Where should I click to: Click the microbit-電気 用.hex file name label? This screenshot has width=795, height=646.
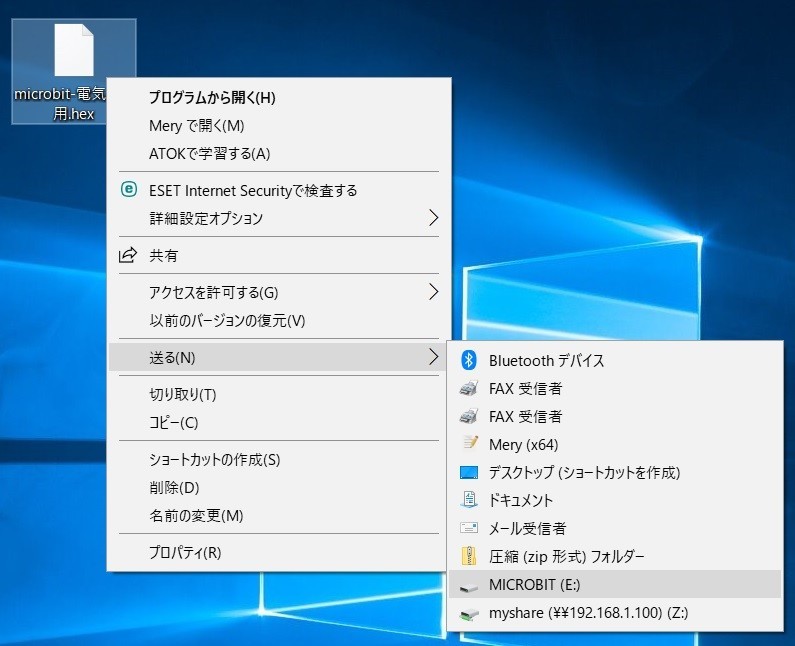click(60, 103)
